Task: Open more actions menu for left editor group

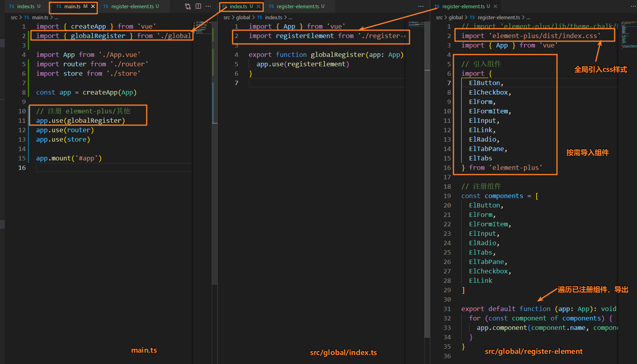Action: point(208,6)
